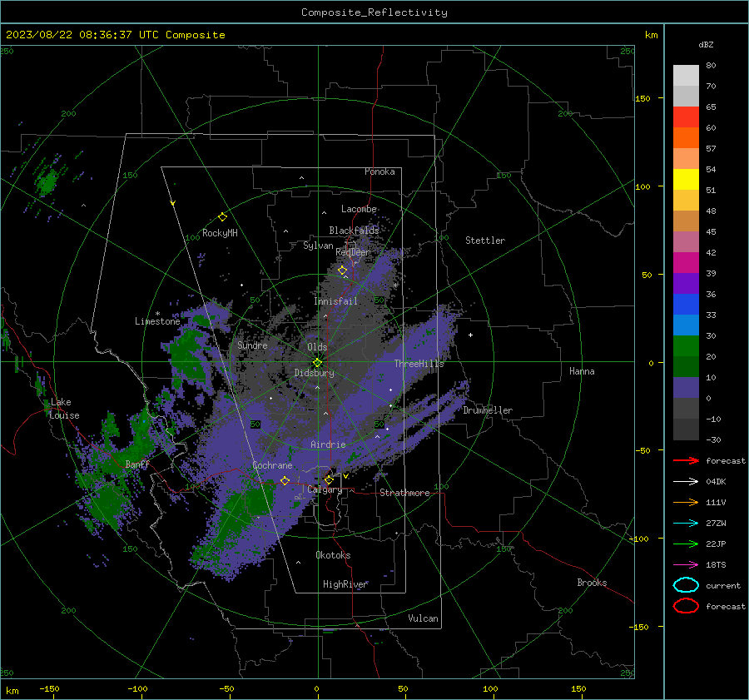Click the km unit label at top right
The image size is (749, 700).
pyautogui.click(x=651, y=35)
